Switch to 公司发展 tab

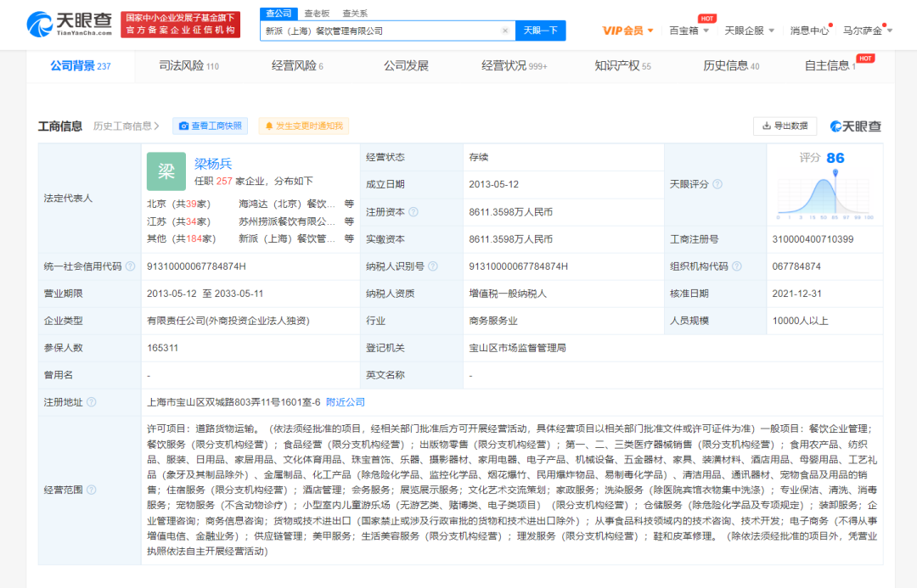406,65
